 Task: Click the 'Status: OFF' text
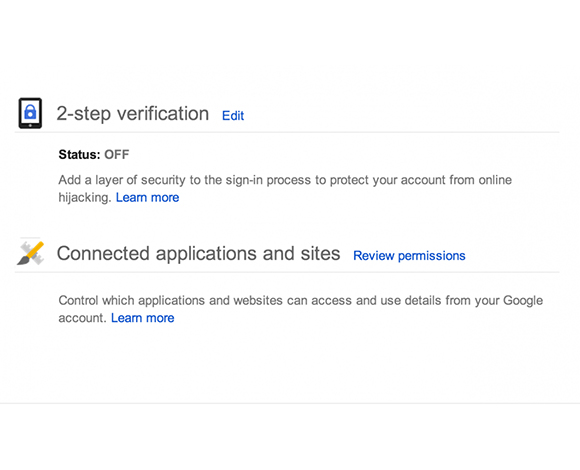click(94, 155)
